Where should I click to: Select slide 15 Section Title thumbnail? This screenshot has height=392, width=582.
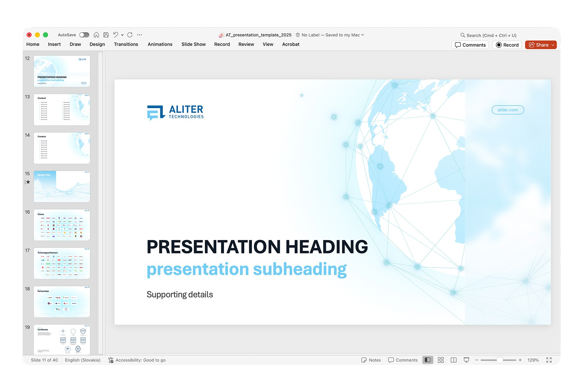pos(62,186)
